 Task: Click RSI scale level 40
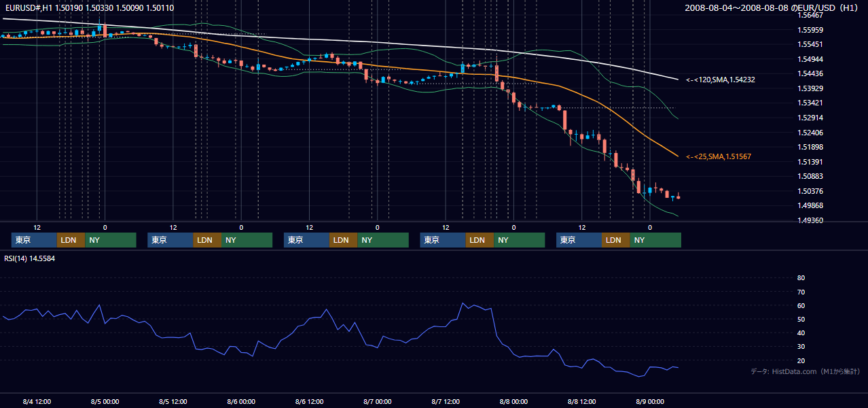click(x=801, y=333)
